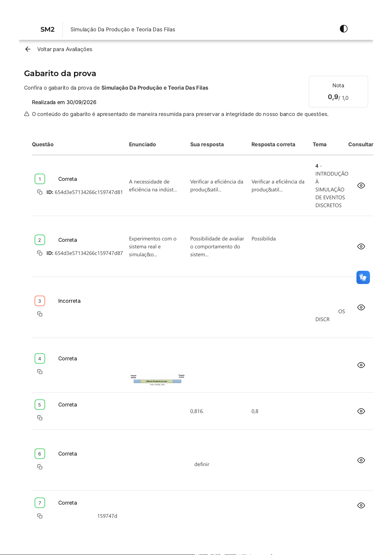Image resolution: width=392 pixels, height=555 pixels.
Task: View details of question 2 with eye icon
Action: tap(361, 246)
